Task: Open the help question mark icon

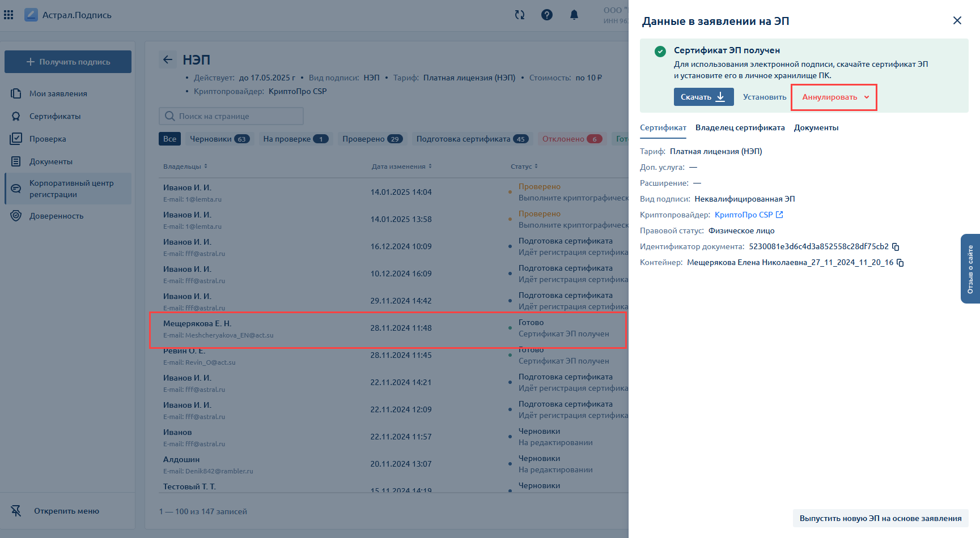Action: tap(547, 15)
